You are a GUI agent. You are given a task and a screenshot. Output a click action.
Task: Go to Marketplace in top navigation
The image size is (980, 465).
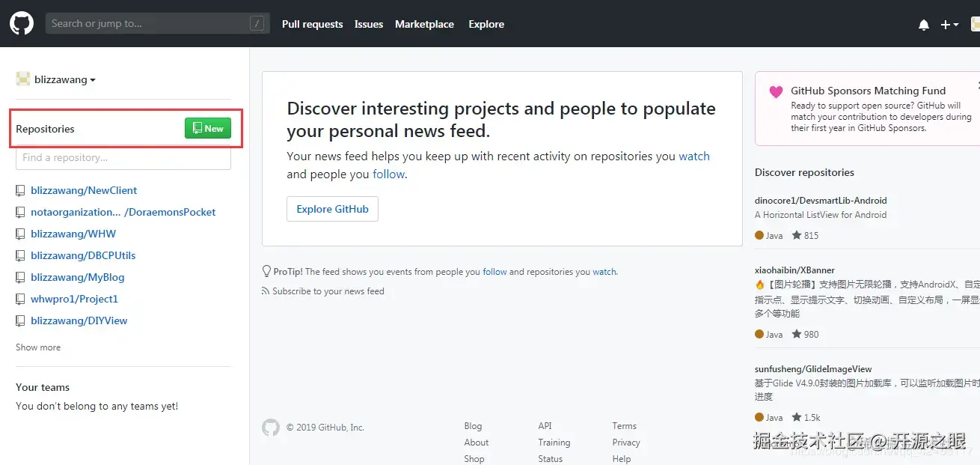coord(424,24)
